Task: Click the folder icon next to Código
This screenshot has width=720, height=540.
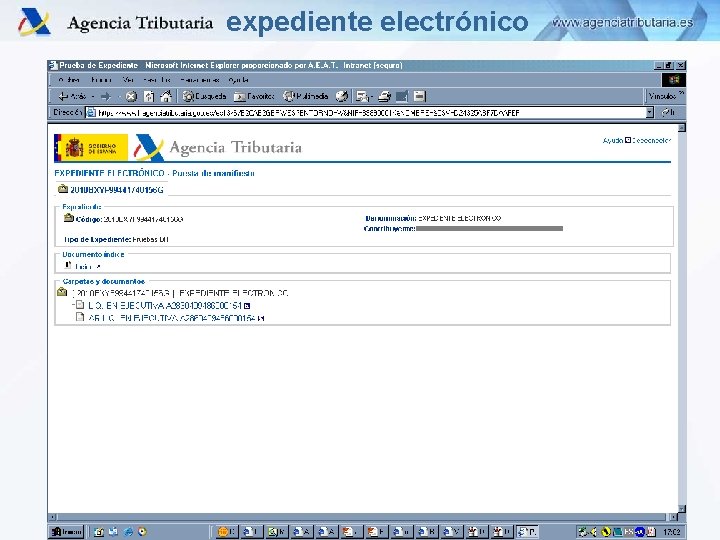Action: (68, 218)
